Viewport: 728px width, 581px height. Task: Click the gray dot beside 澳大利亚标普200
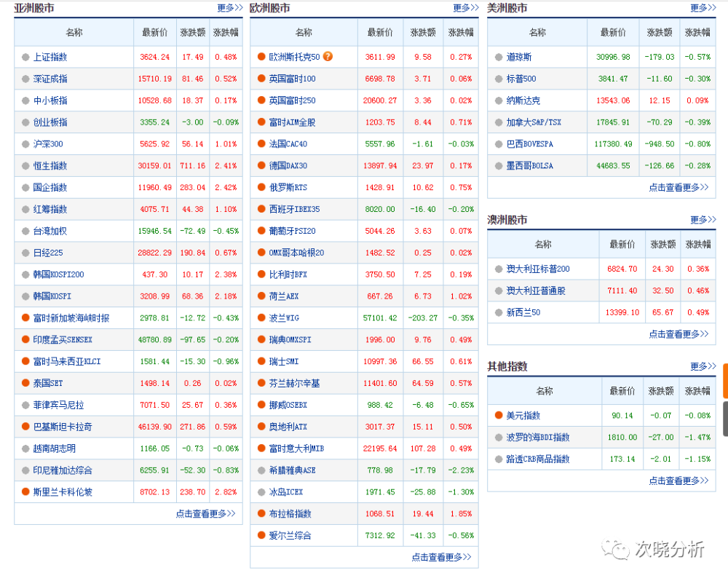[x=499, y=269]
